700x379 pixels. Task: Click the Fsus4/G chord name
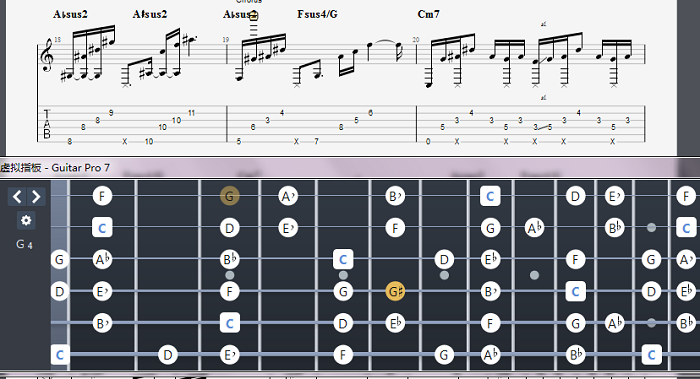point(317,14)
